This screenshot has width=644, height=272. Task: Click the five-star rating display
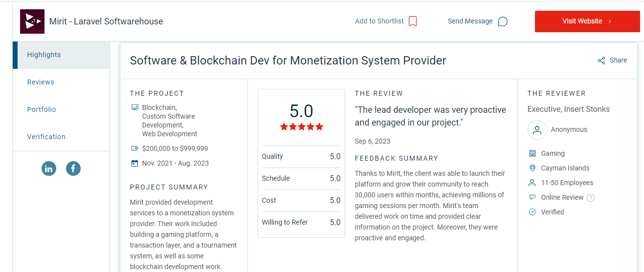tap(302, 127)
